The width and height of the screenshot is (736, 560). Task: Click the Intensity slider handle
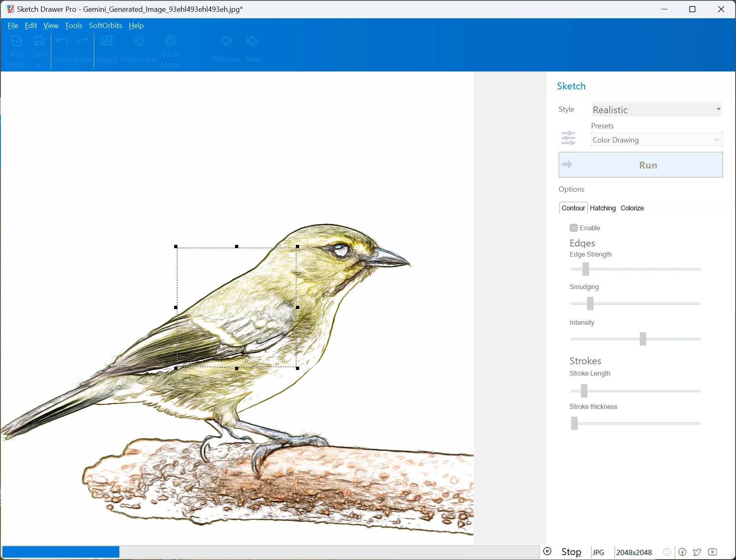tap(643, 339)
